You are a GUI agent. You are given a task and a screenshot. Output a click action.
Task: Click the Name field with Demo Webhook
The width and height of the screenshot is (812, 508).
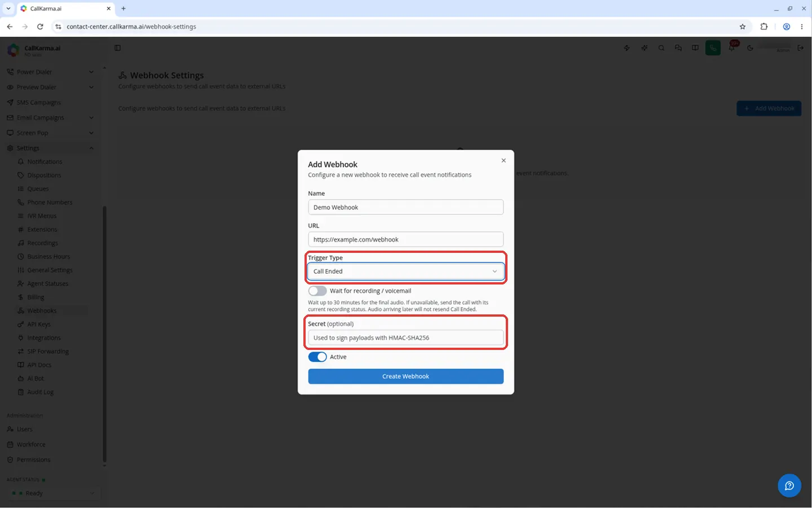tap(405, 207)
